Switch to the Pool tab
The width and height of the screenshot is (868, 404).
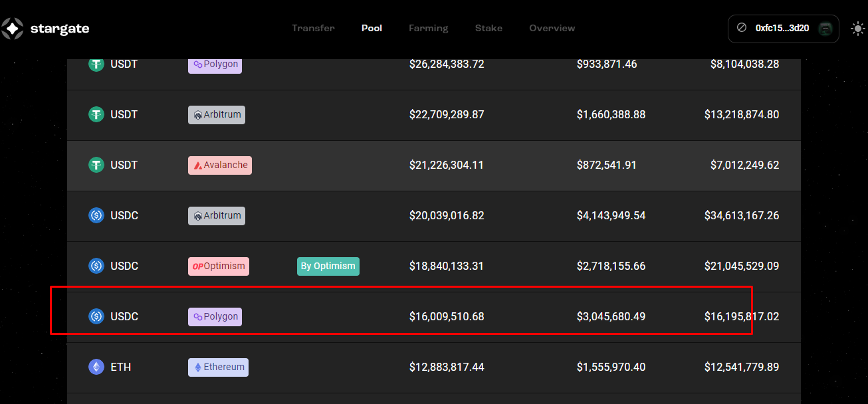[372, 28]
